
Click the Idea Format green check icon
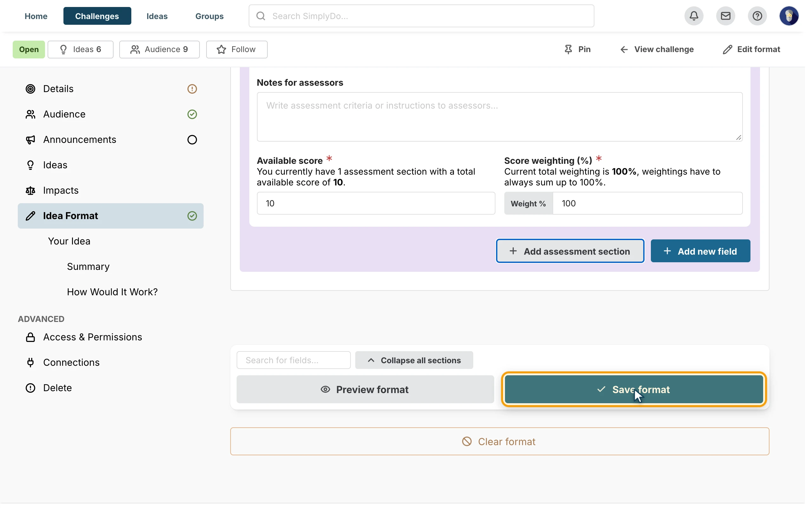[x=192, y=216]
